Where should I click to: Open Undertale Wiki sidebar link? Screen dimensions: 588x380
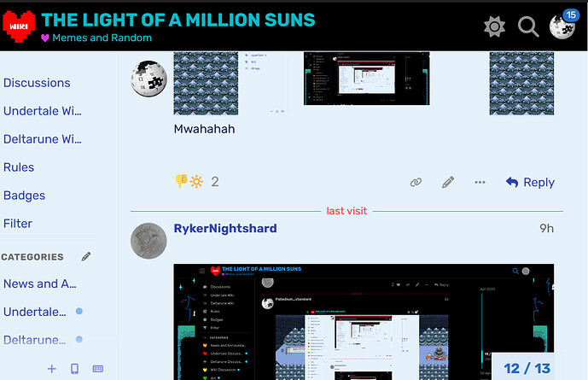43,111
